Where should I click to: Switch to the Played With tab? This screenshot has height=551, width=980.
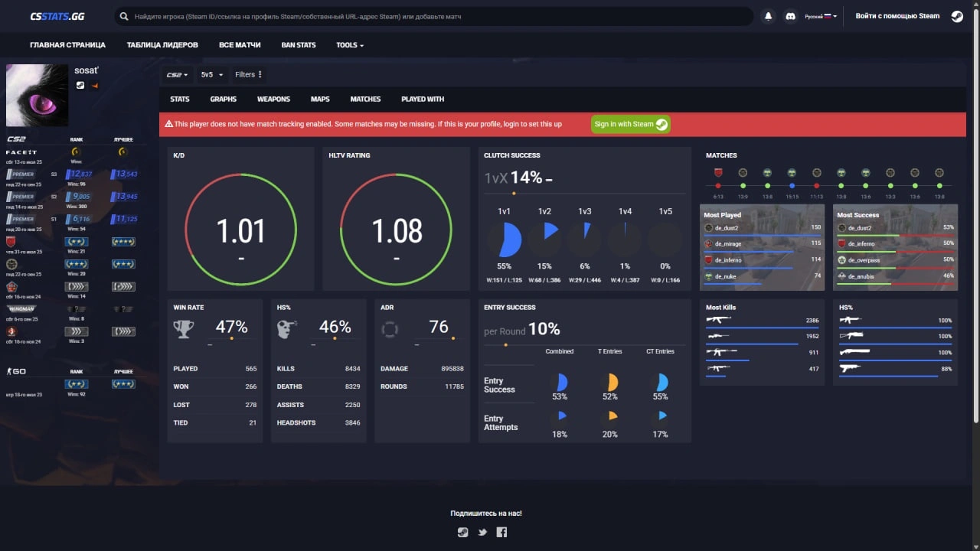tap(423, 99)
